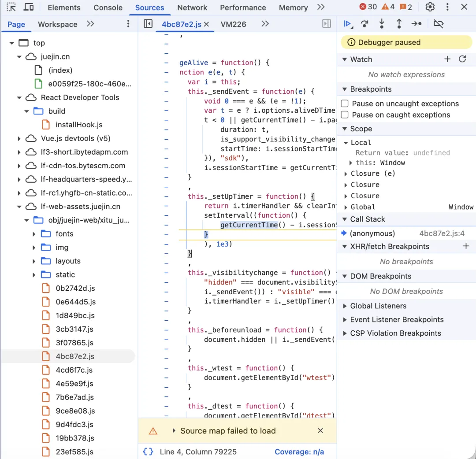The image size is (476, 459).
Task: Click the (anonymous) call stack frame
Action: tap(372, 233)
